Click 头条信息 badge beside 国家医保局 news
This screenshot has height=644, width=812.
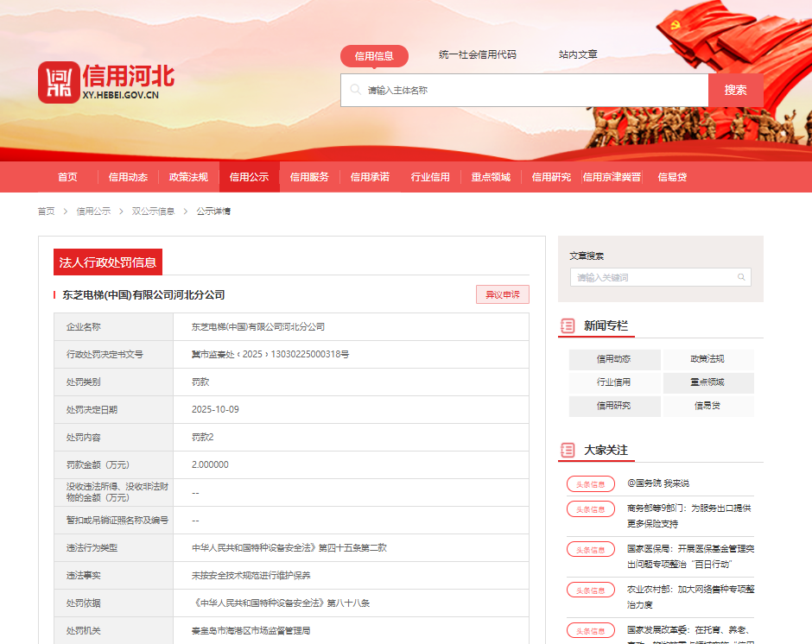pos(591,549)
